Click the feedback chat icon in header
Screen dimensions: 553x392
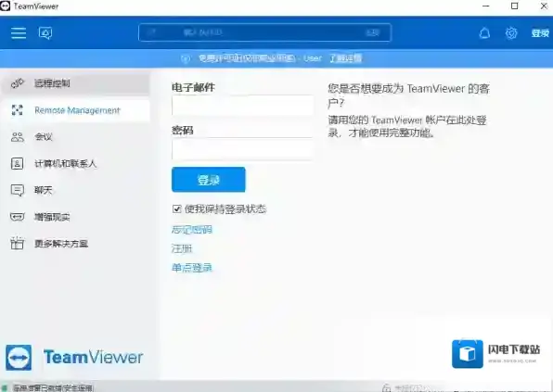tap(45, 33)
